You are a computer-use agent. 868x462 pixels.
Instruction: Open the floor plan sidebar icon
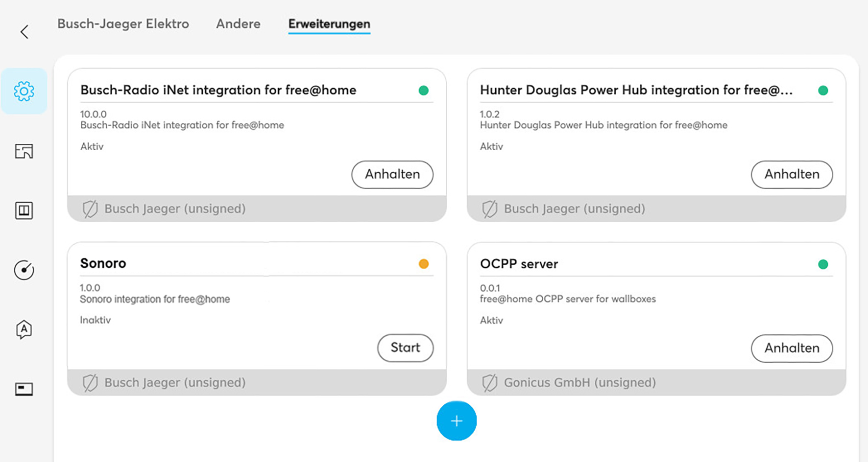[x=24, y=151]
